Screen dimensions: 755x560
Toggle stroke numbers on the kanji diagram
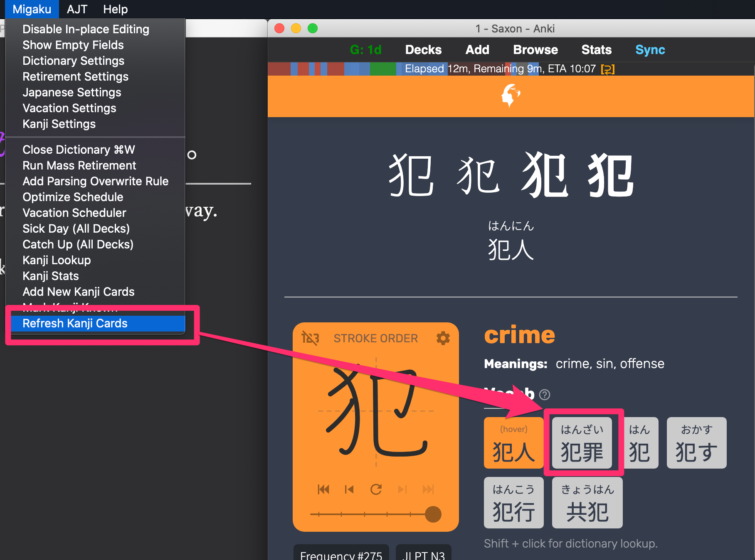point(310,338)
